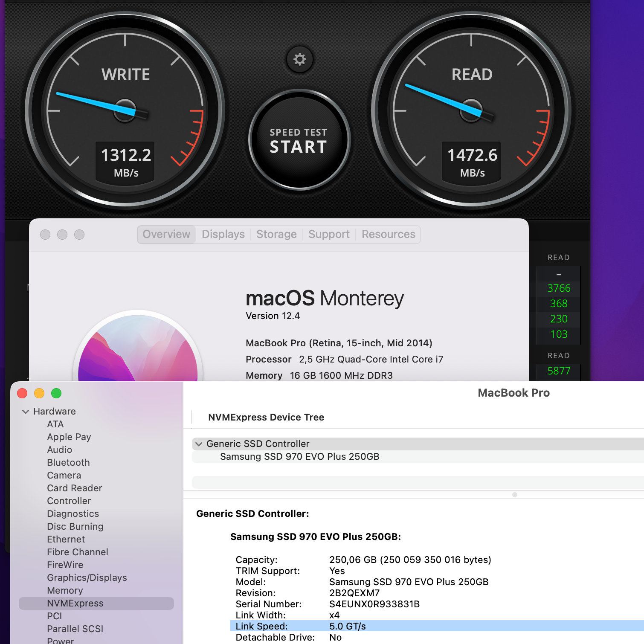The height and width of the screenshot is (644, 644).
Task: Select Ethernet in the sidebar
Action: tap(66, 539)
